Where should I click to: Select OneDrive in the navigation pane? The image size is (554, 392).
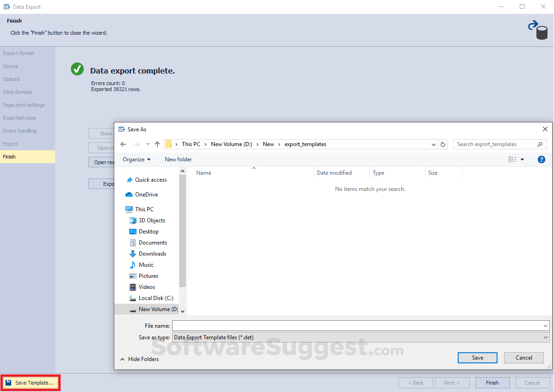(145, 194)
